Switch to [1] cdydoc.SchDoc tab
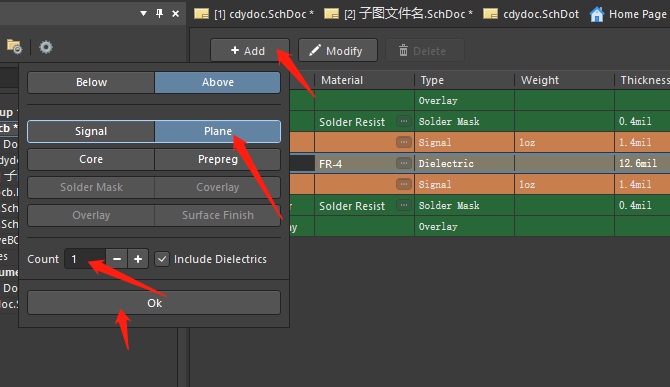Image resolution: width=670 pixels, height=387 pixels. point(254,14)
